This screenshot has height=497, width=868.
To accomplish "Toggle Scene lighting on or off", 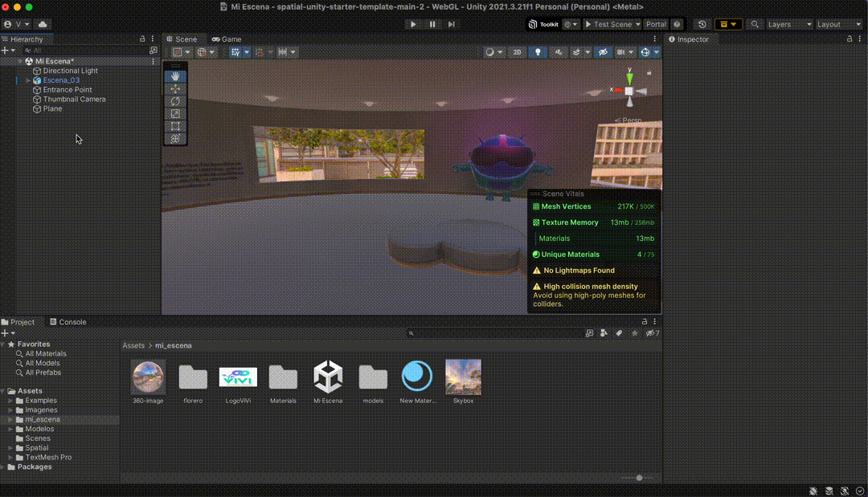I will coord(538,52).
